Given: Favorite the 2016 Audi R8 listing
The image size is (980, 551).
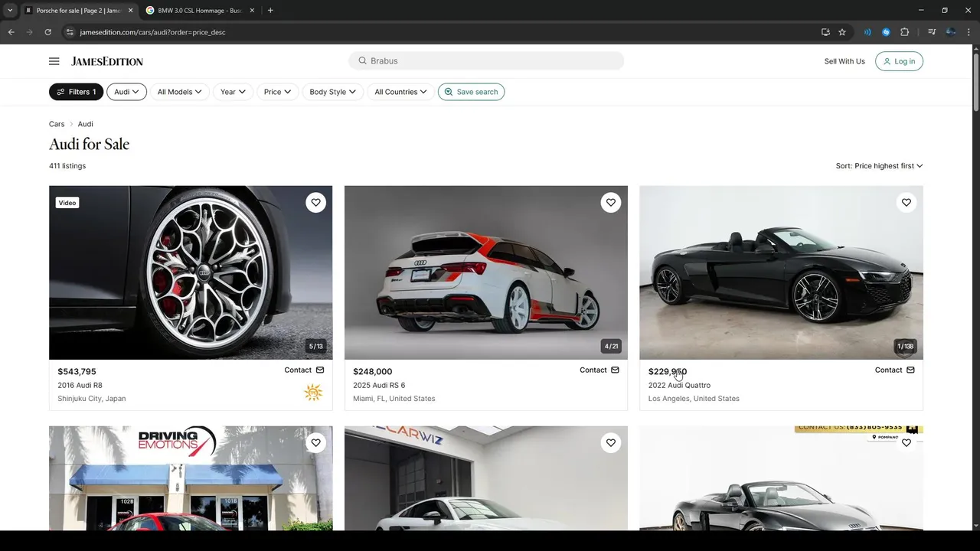Looking at the screenshot, I should [x=315, y=202].
